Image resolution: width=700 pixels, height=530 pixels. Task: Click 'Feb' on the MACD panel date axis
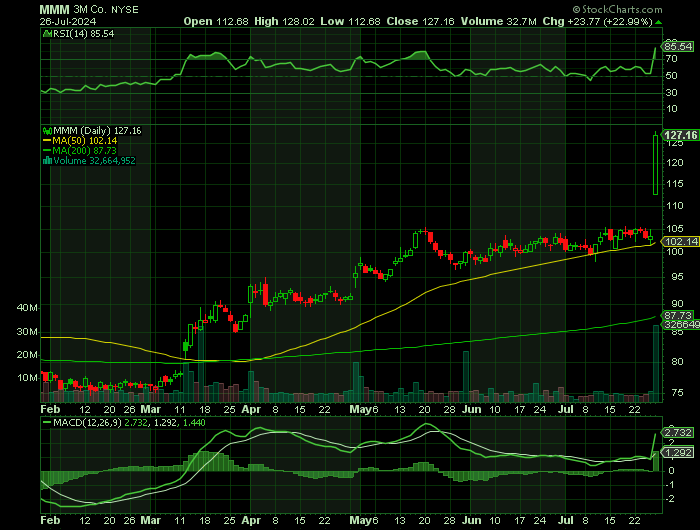point(50,520)
